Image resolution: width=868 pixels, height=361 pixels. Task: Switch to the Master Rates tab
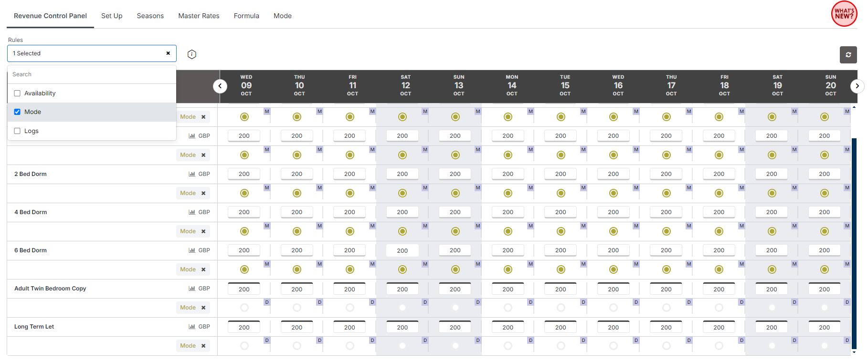[x=199, y=16]
